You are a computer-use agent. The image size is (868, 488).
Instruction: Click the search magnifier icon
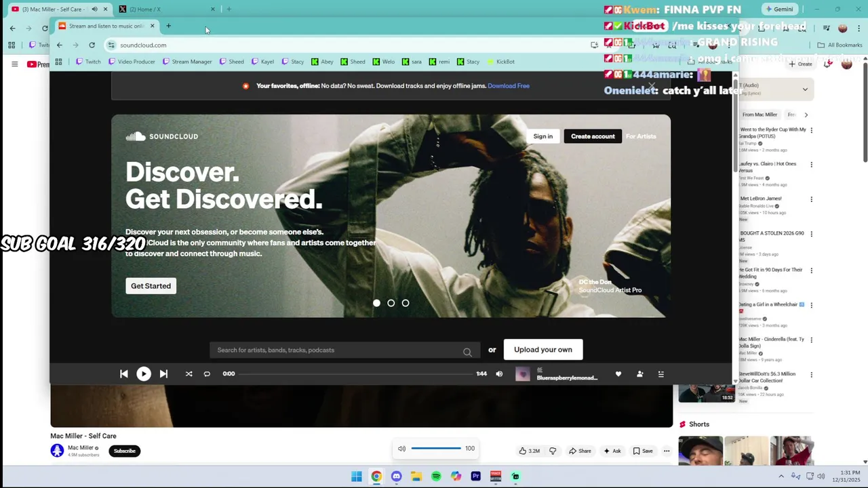coord(467,351)
